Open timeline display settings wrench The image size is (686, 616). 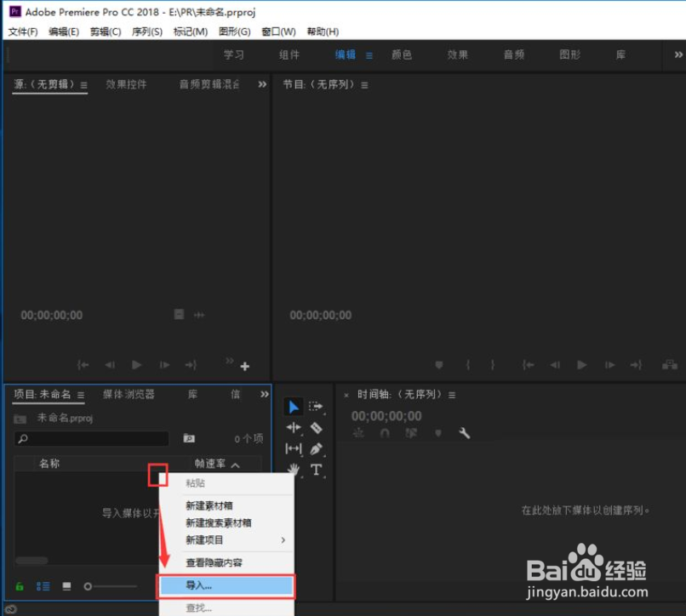(464, 433)
